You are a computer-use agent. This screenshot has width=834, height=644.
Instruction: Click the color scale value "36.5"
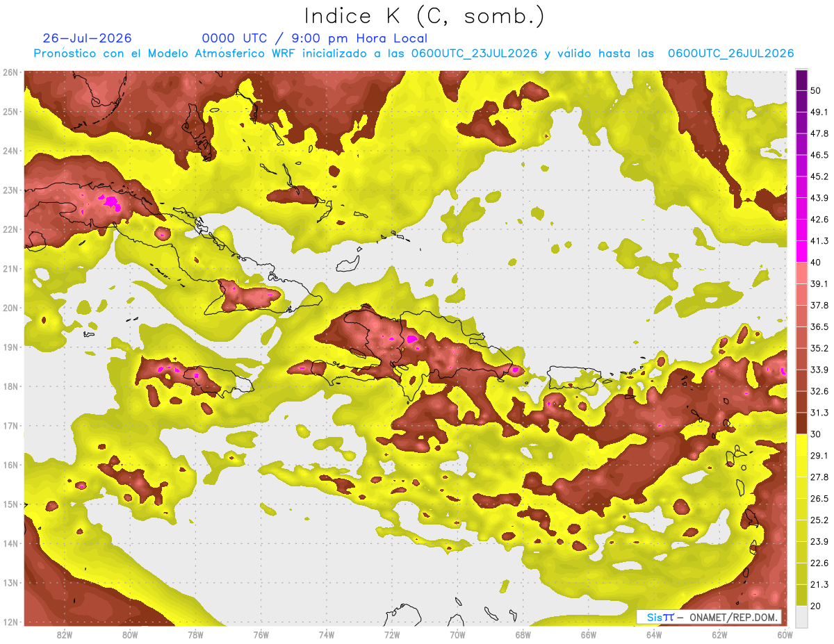click(x=819, y=327)
